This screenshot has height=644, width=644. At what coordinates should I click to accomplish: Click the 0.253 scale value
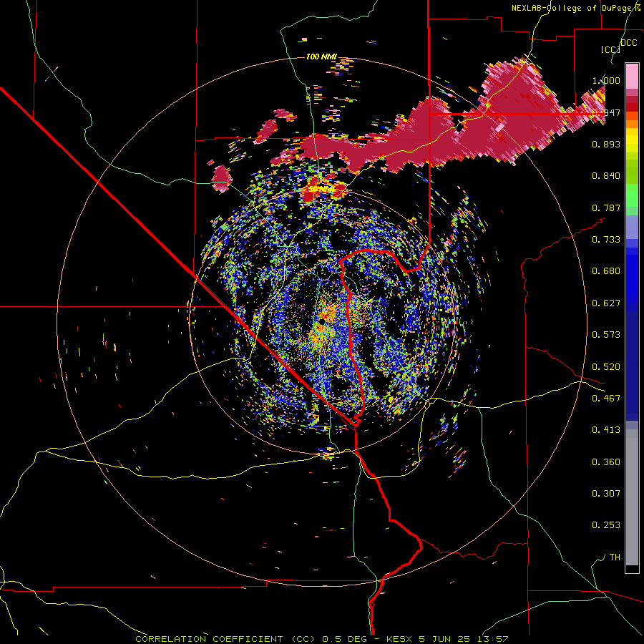click(x=606, y=525)
